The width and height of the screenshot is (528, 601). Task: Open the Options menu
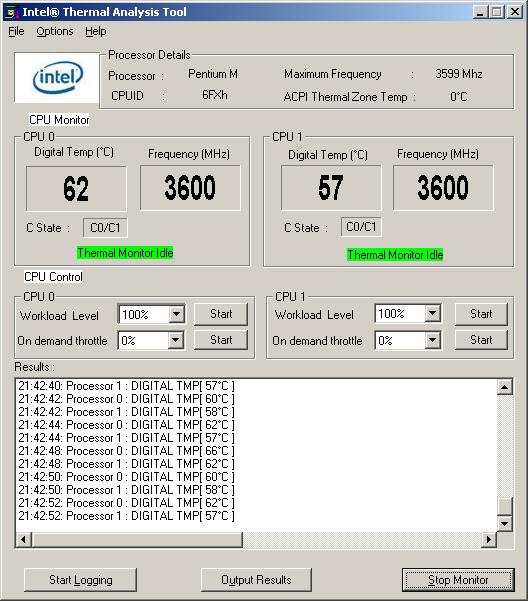(x=55, y=31)
